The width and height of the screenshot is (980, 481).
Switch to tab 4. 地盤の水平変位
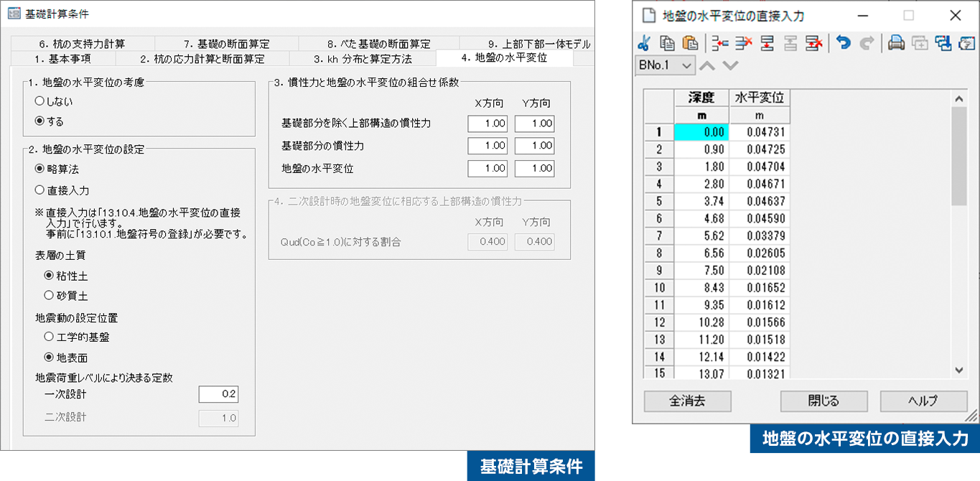[504, 57]
